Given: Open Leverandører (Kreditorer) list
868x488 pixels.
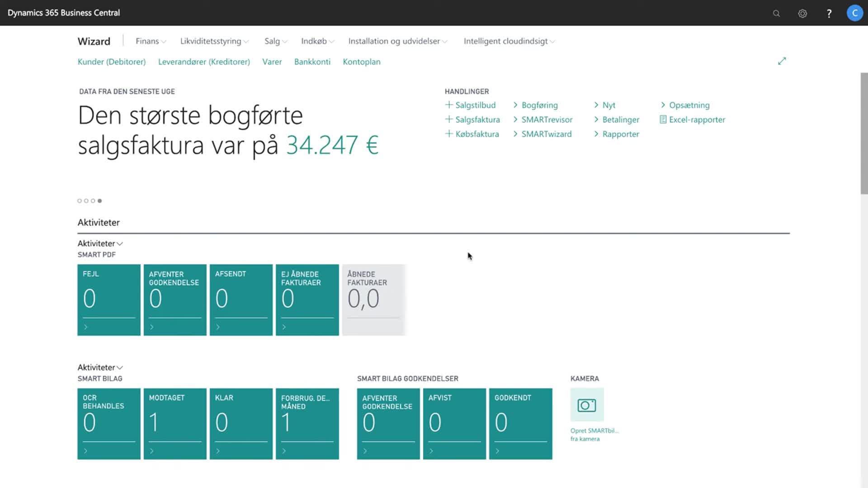Looking at the screenshot, I should (204, 62).
